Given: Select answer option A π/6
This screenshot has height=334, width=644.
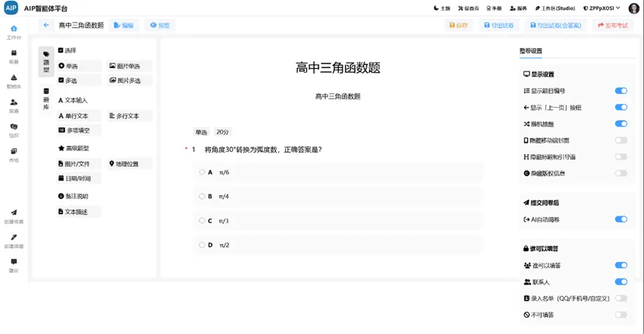Looking at the screenshot, I should click(338, 172).
